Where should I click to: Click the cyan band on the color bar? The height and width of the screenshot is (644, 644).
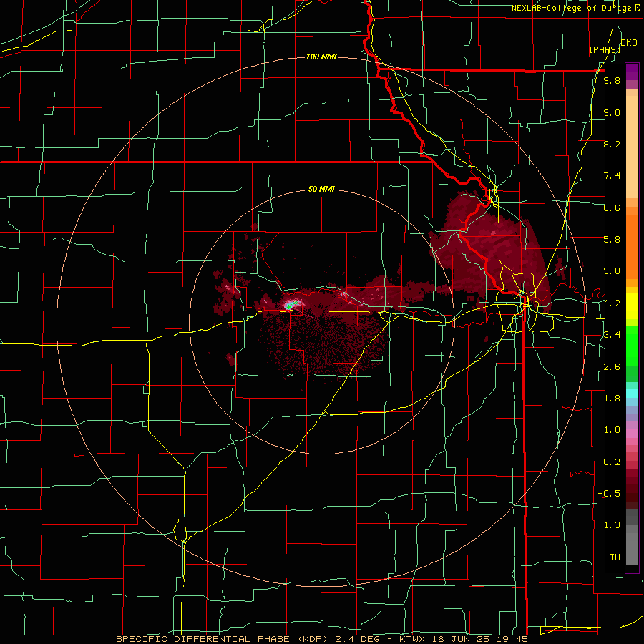[x=632, y=394]
